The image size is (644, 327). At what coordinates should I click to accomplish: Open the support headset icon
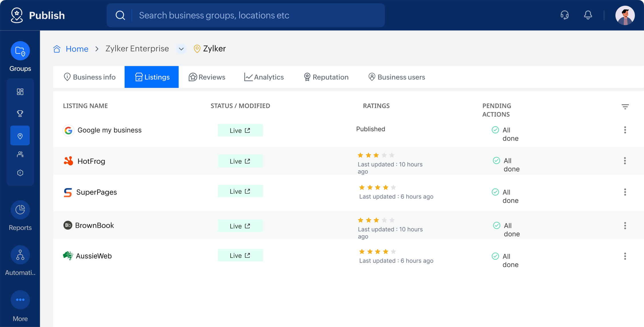pyautogui.click(x=564, y=15)
